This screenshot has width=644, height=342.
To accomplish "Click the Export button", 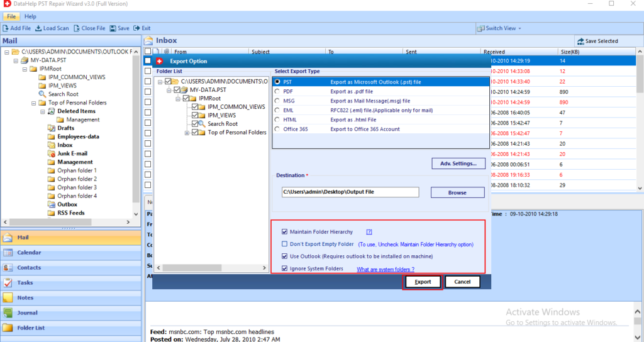I will 423,282.
